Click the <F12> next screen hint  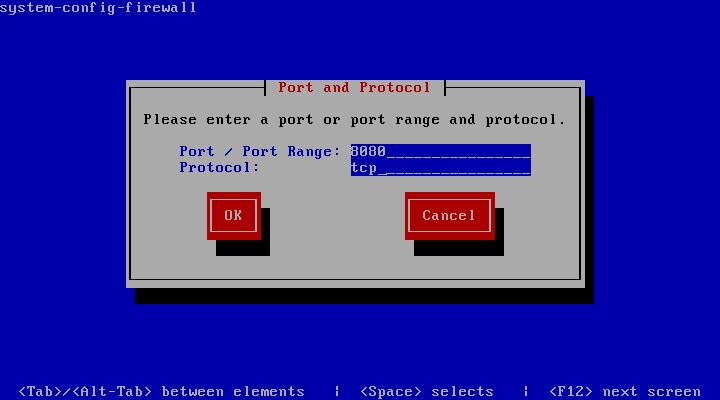[x=624, y=391]
